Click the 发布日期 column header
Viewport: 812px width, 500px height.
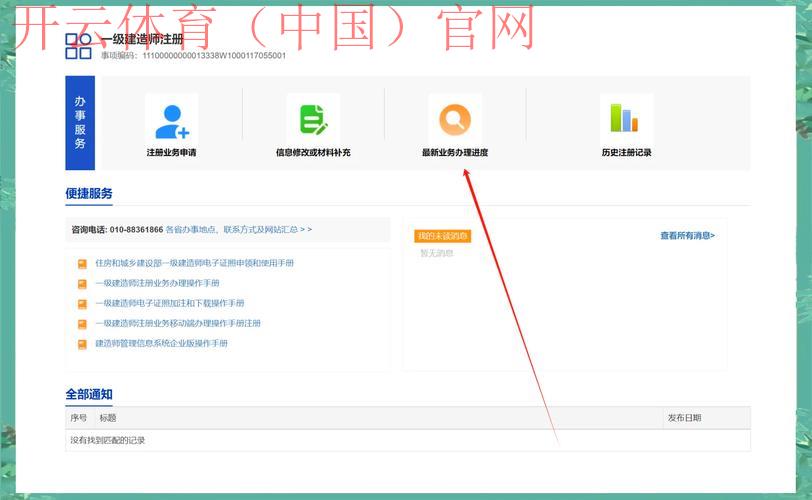point(684,418)
